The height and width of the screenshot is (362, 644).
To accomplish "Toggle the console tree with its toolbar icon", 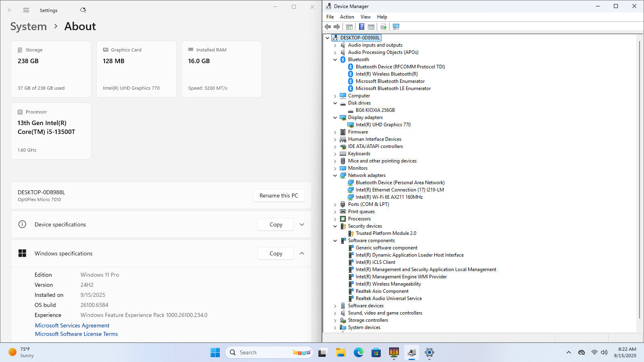I will pos(349,27).
